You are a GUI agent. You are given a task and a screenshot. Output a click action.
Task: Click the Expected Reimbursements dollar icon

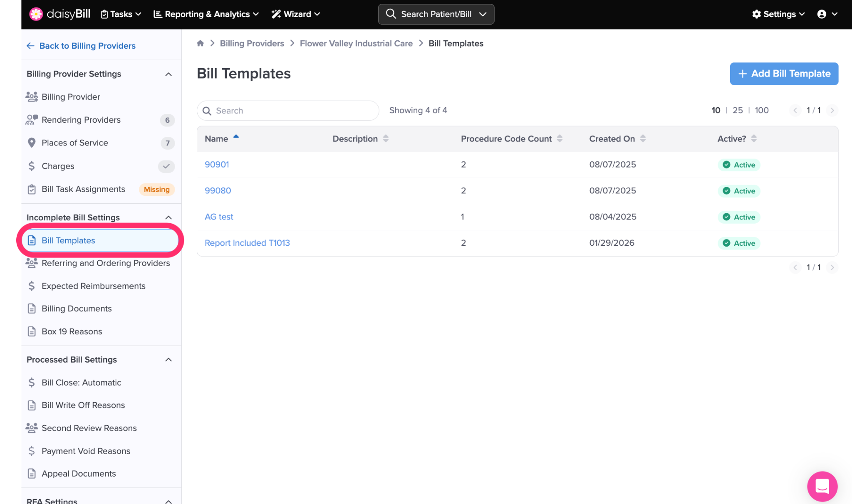pyautogui.click(x=32, y=286)
